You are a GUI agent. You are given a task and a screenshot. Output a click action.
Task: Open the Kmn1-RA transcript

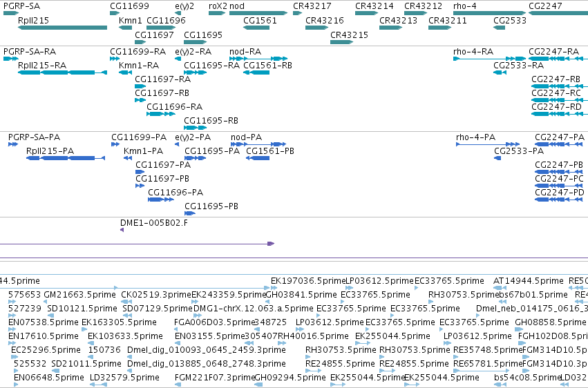point(125,72)
